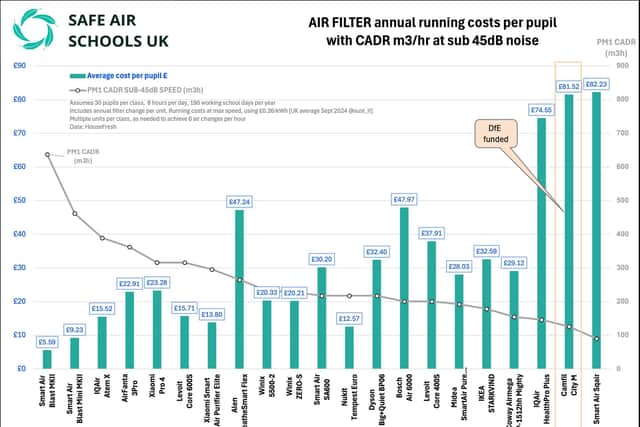Click the Camfil City M axis label
Image resolution: width=640 pixels, height=427 pixels.
[x=569, y=385]
